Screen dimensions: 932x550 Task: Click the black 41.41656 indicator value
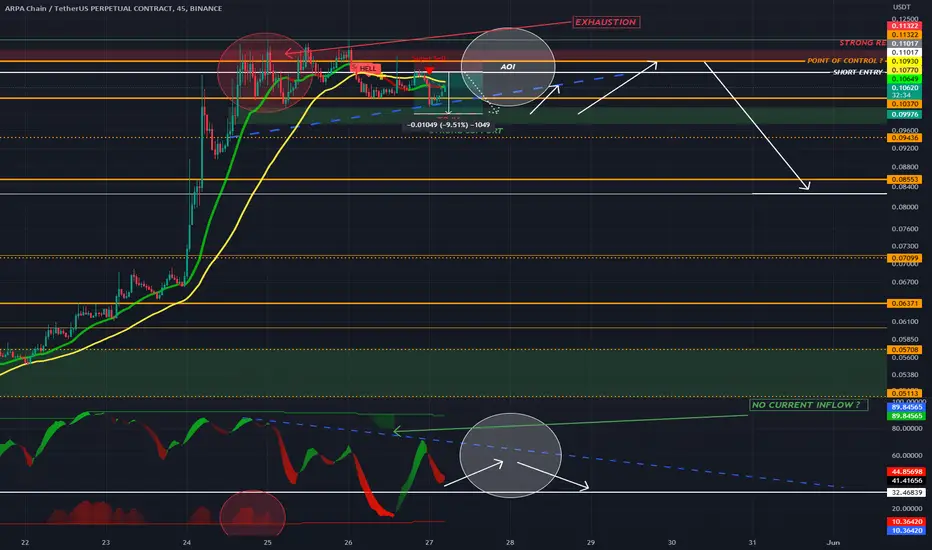coord(906,480)
